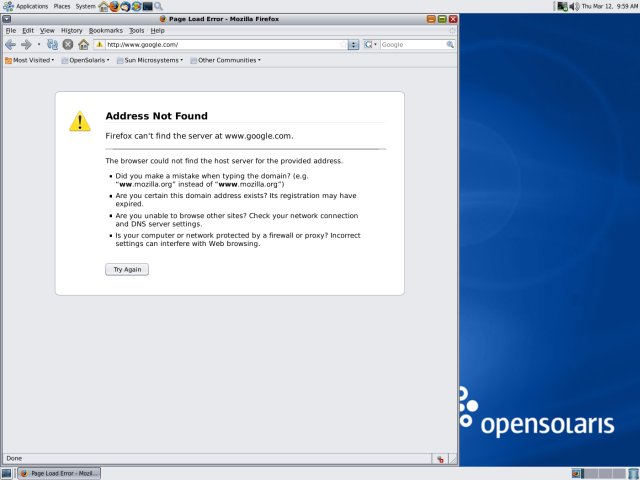Expand the Sun Microsystems bookmarks folder
The image size is (640, 480).
pyautogui.click(x=150, y=60)
